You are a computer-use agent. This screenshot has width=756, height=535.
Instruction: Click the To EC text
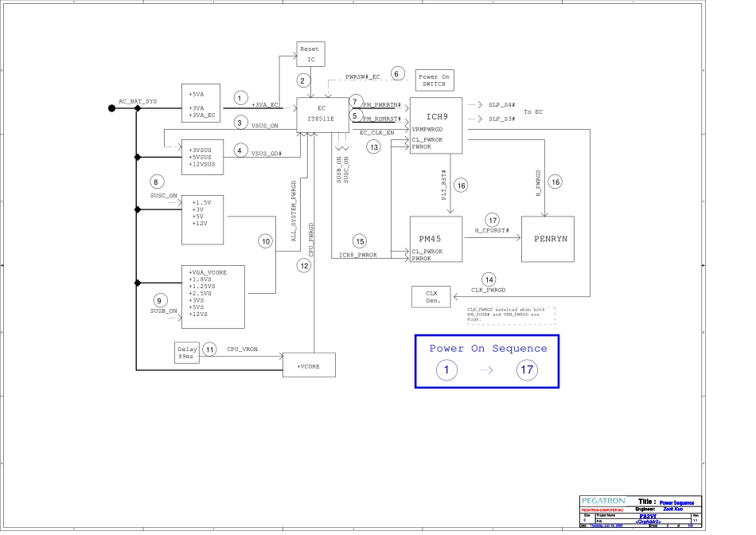point(533,112)
